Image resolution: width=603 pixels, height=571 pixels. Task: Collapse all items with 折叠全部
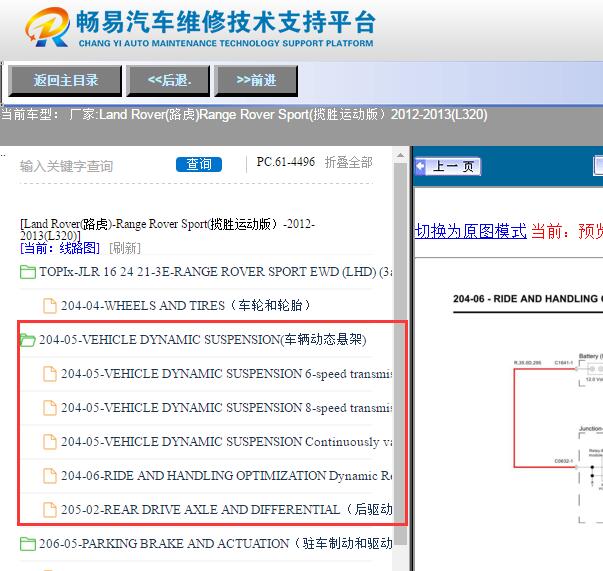[348, 163]
